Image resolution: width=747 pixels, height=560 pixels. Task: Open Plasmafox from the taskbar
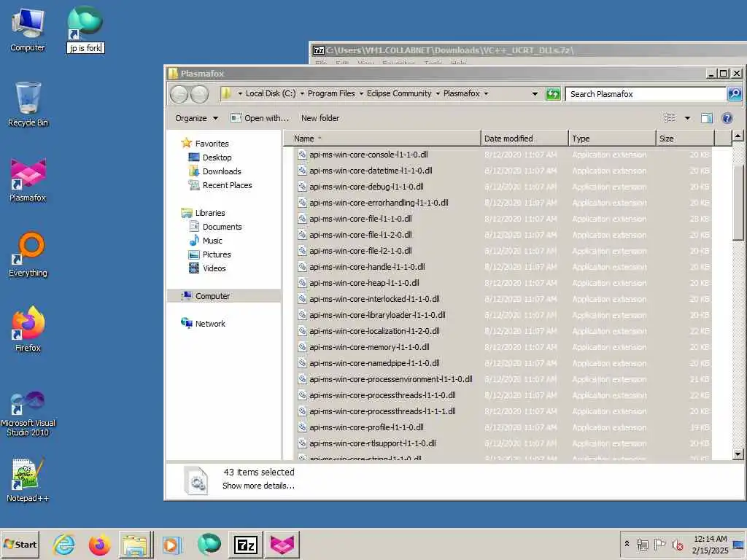click(x=282, y=544)
